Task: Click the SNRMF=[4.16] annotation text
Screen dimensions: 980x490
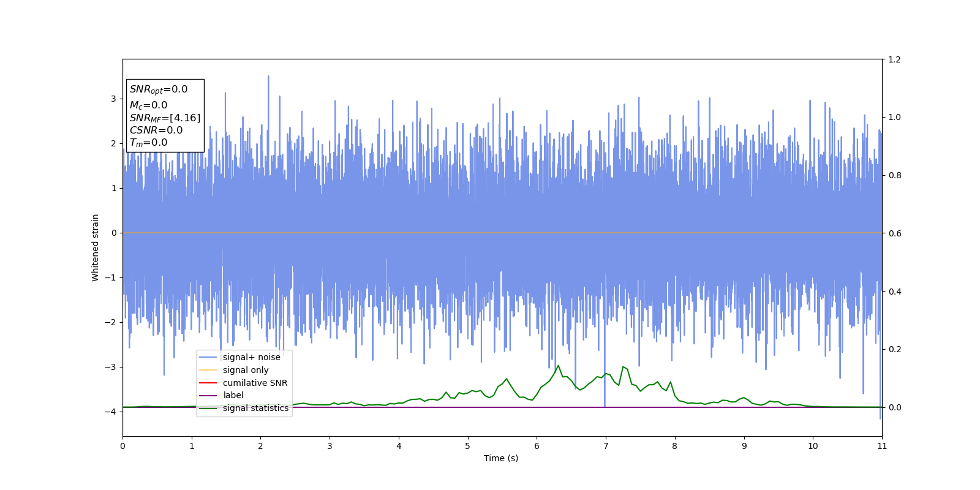Action: pos(165,118)
